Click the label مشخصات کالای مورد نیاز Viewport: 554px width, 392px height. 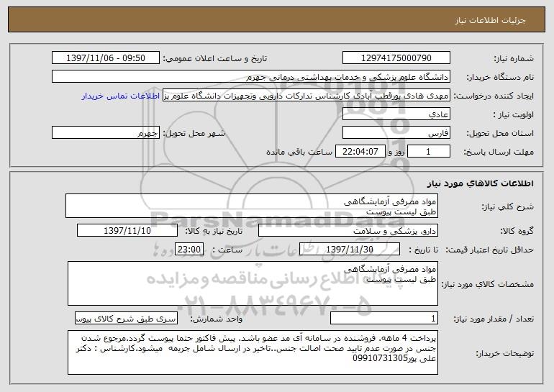[488, 284]
